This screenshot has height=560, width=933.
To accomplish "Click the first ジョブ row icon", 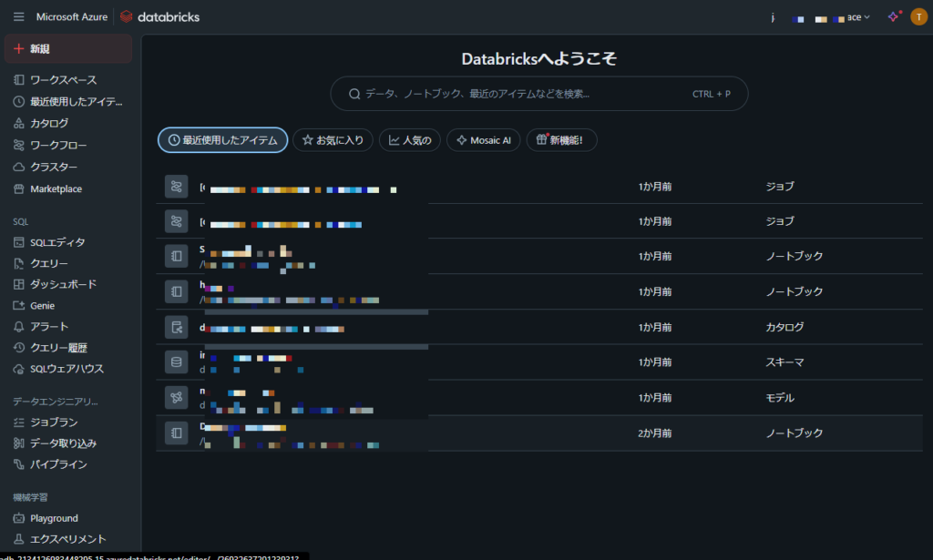I will pyautogui.click(x=177, y=187).
